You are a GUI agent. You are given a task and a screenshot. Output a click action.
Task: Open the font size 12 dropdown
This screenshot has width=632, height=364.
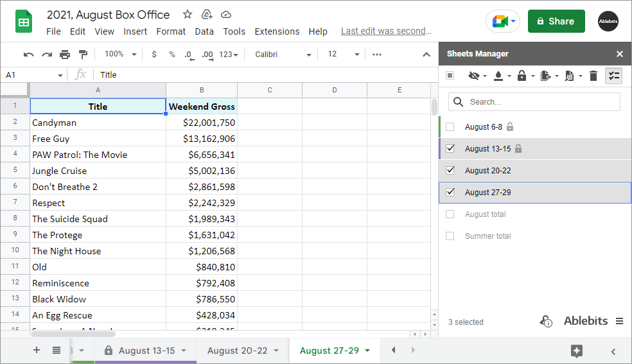344,55
